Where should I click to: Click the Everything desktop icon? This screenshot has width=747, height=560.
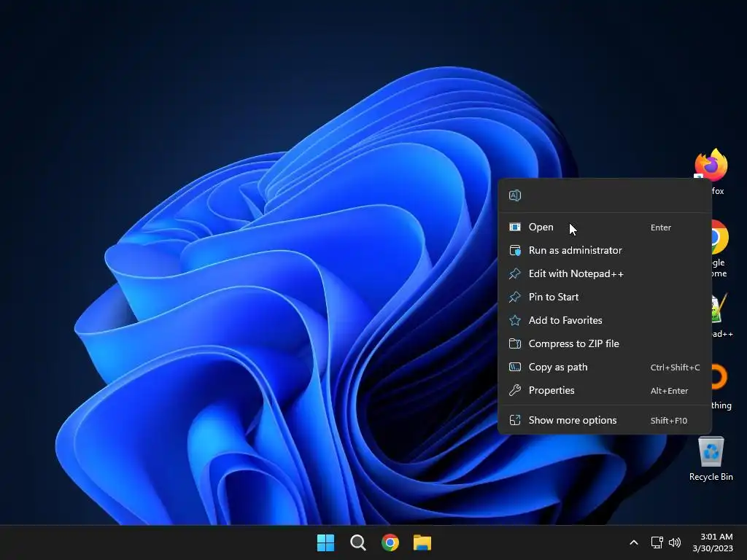[x=720, y=378]
